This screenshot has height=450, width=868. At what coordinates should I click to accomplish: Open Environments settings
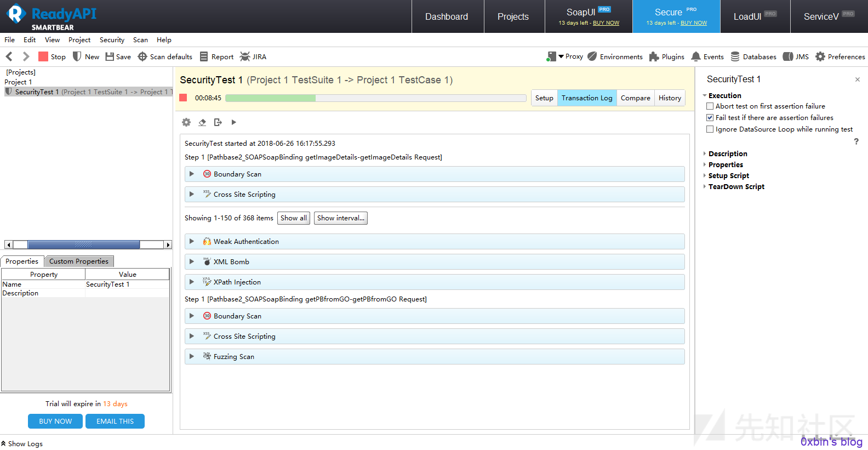[615, 56]
